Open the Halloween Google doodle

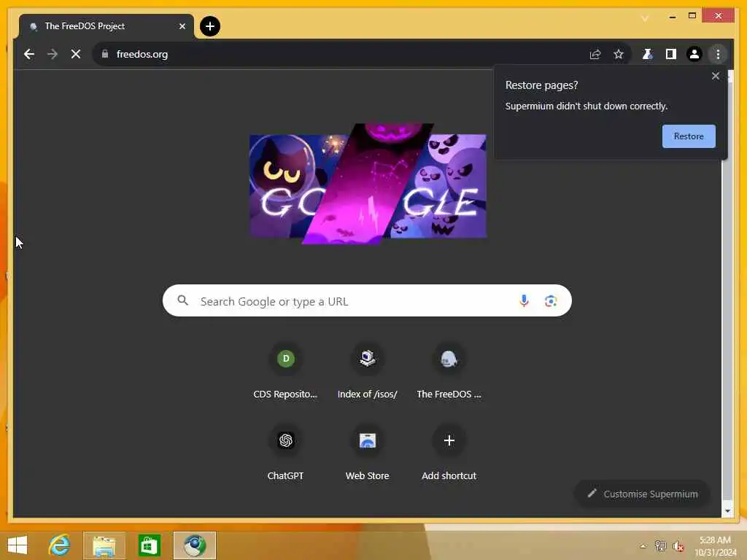(368, 184)
